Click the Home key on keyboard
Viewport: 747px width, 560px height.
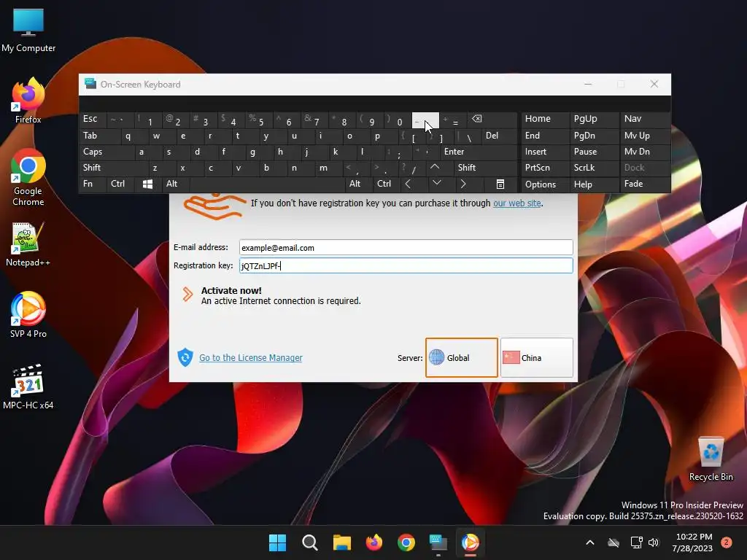coord(544,119)
